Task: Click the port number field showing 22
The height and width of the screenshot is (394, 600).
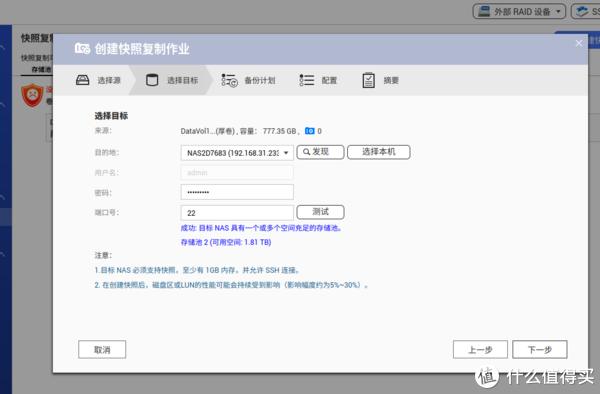Action: pyautogui.click(x=237, y=213)
